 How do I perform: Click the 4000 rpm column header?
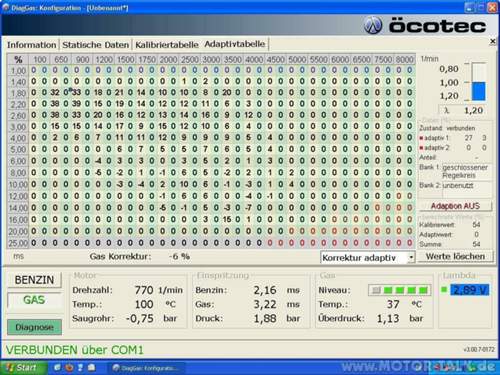[254, 60]
